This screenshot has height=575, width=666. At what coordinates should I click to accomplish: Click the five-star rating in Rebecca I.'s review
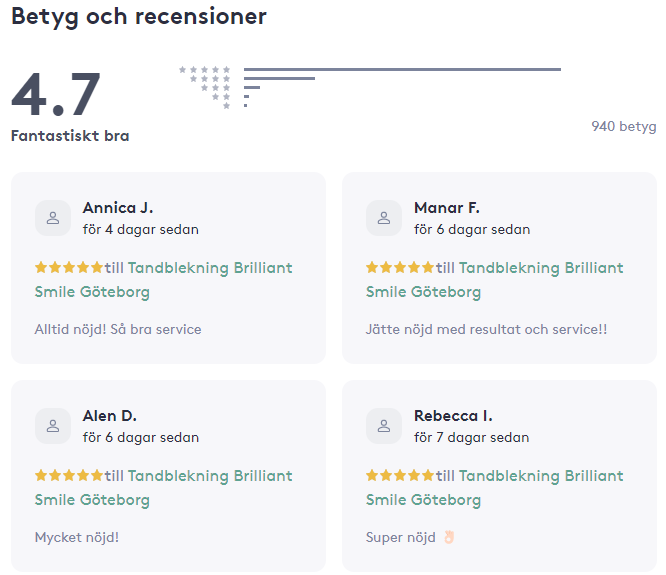399,476
